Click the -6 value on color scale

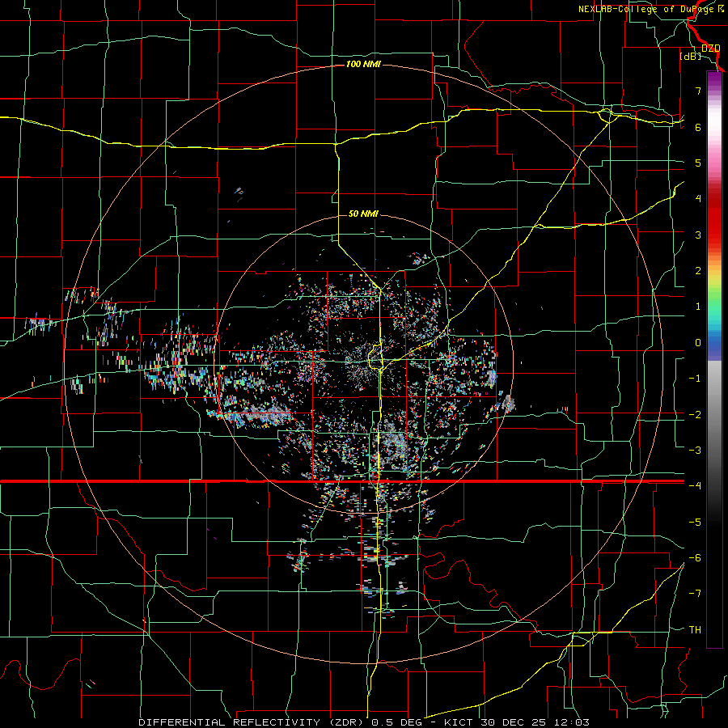click(695, 557)
